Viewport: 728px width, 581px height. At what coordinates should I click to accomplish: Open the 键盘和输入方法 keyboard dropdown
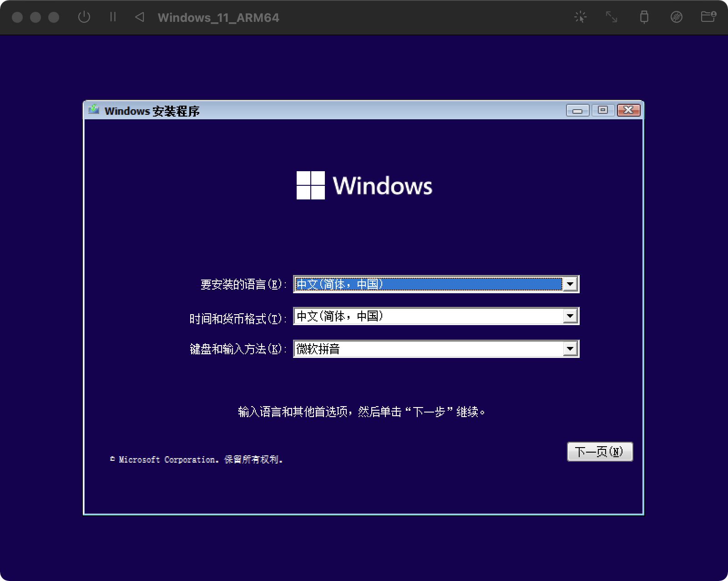pos(570,348)
